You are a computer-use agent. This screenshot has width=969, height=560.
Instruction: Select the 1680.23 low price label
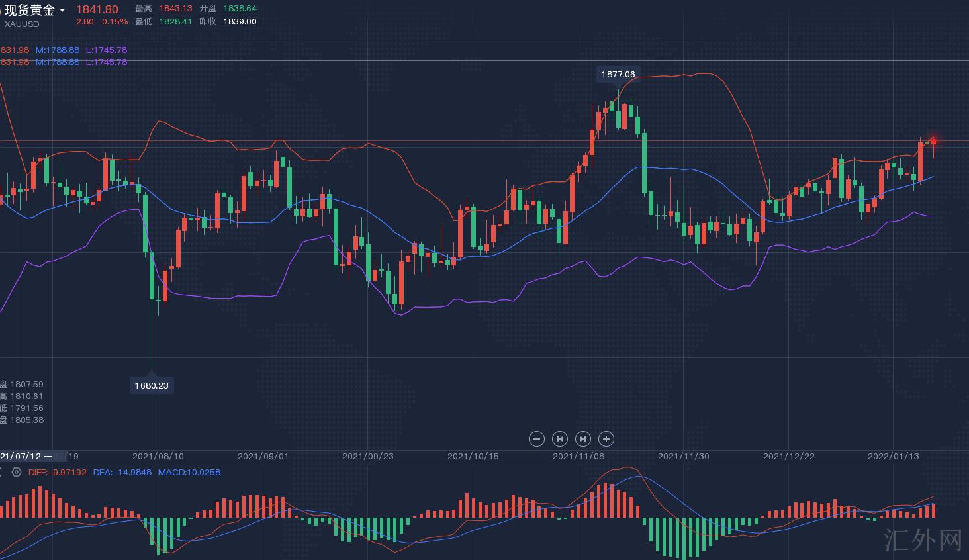pos(152,385)
